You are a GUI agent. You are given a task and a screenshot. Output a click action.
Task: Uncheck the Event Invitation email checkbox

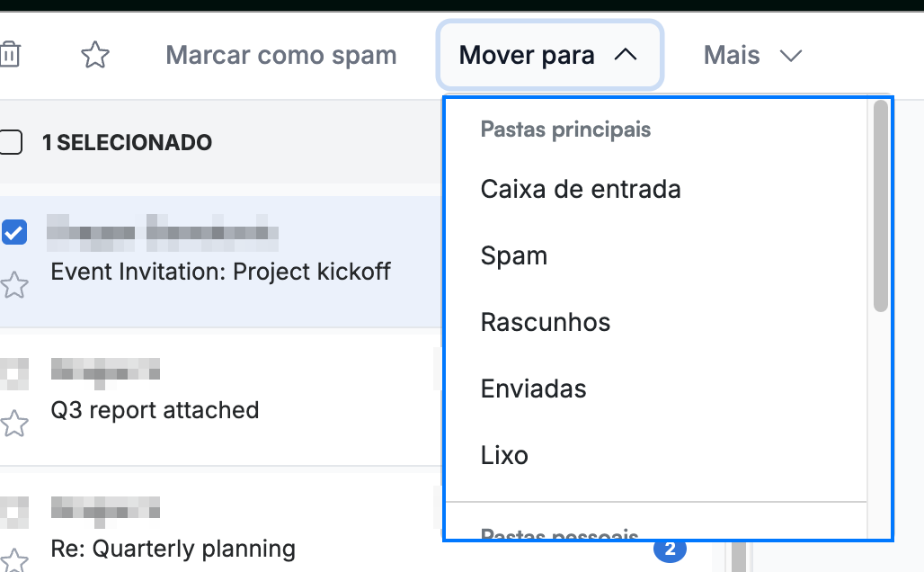tap(13, 232)
